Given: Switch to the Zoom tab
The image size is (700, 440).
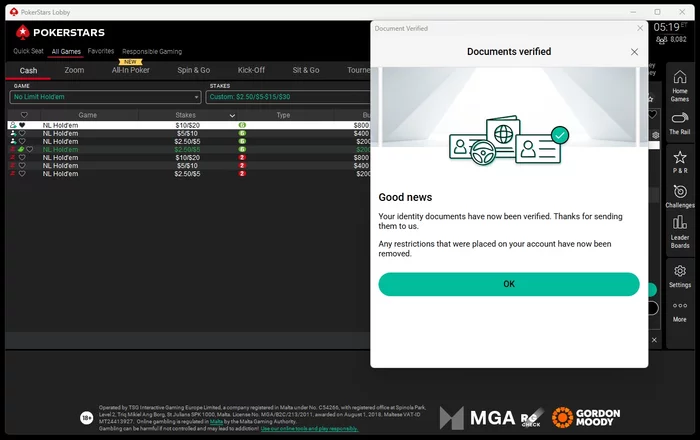Looking at the screenshot, I should [74, 70].
